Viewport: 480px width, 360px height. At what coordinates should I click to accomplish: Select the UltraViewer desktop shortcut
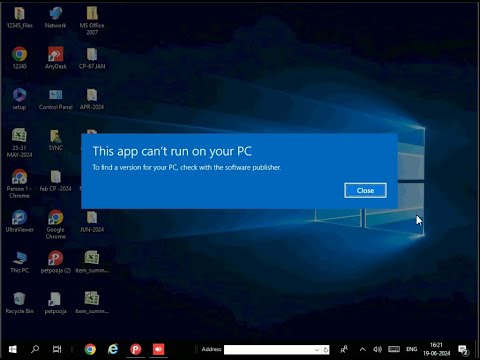click(19, 221)
